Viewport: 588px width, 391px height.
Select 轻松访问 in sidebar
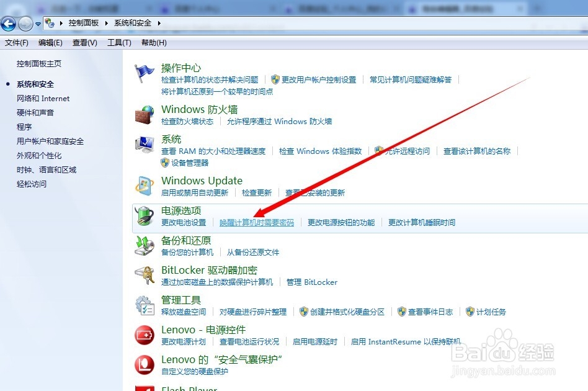pos(32,184)
